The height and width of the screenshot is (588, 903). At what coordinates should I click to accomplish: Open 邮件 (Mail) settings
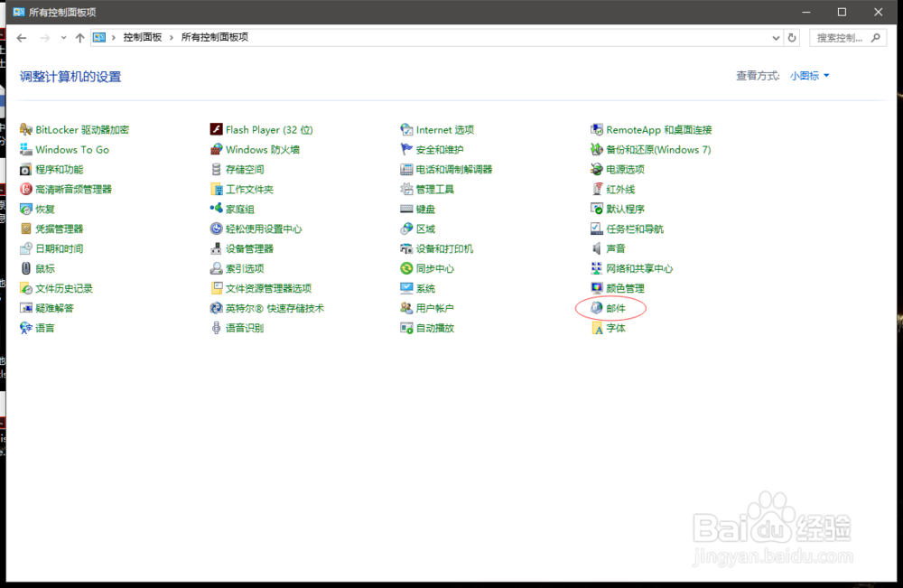pos(618,307)
